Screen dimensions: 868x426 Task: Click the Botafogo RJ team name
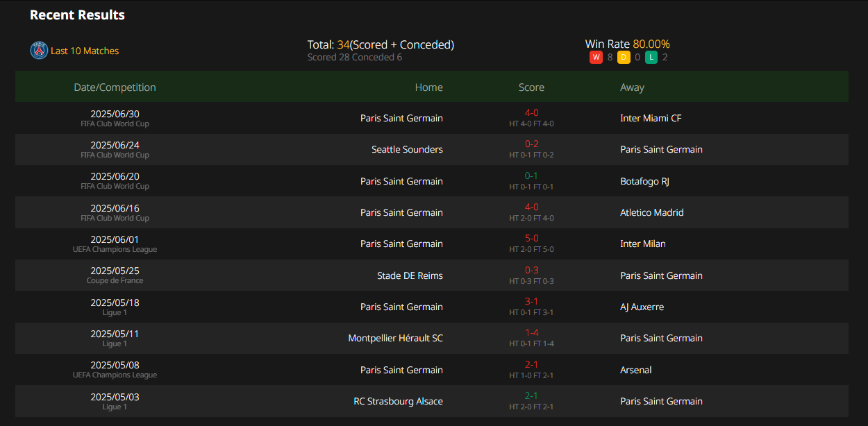(644, 181)
